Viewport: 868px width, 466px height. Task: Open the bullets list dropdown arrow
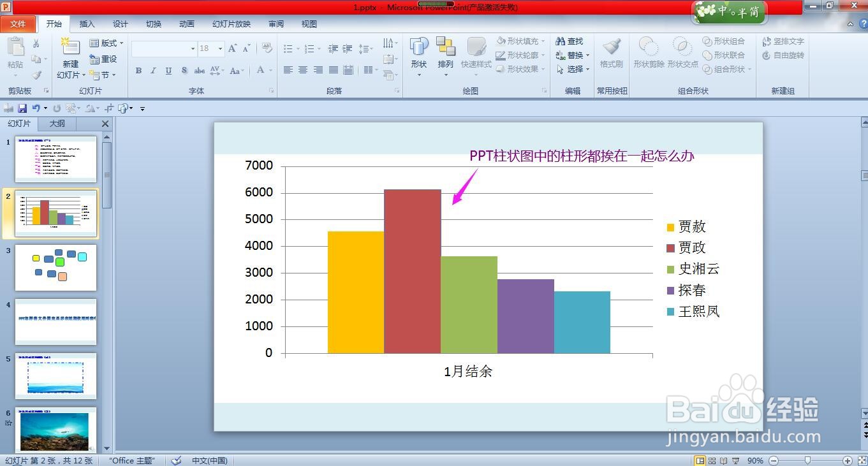click(x=298, y=48)
